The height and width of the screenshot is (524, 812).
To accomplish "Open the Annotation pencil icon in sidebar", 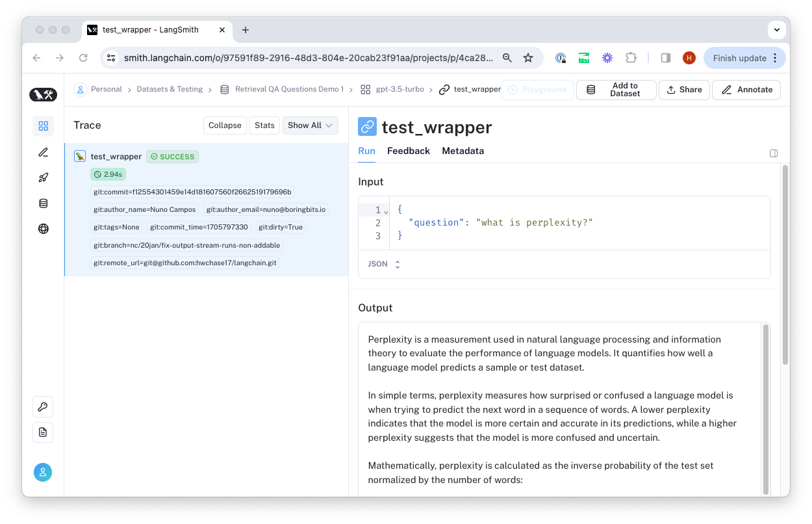I will 44,152.
